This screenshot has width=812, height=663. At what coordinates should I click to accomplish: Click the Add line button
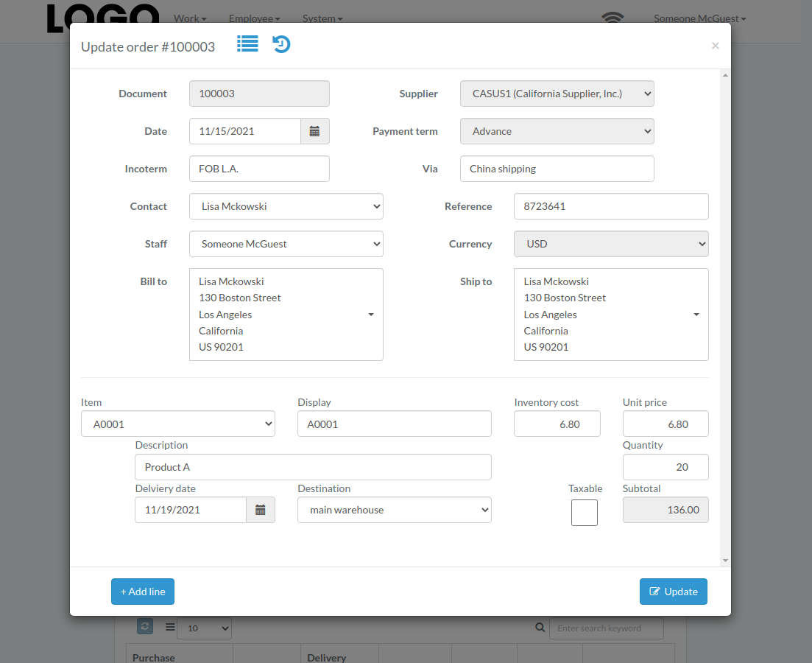(x=142, y=592)
